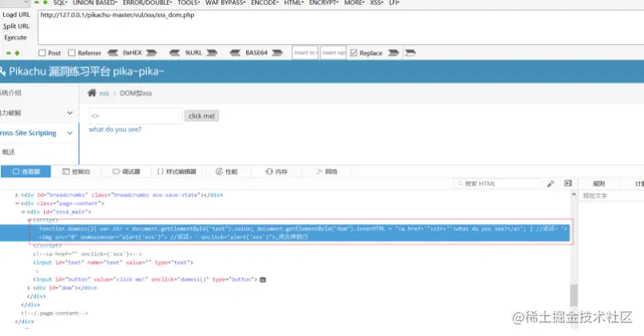Click the 0xHEX encode right arrow
The image size is (644, 336).
point(152,53)
